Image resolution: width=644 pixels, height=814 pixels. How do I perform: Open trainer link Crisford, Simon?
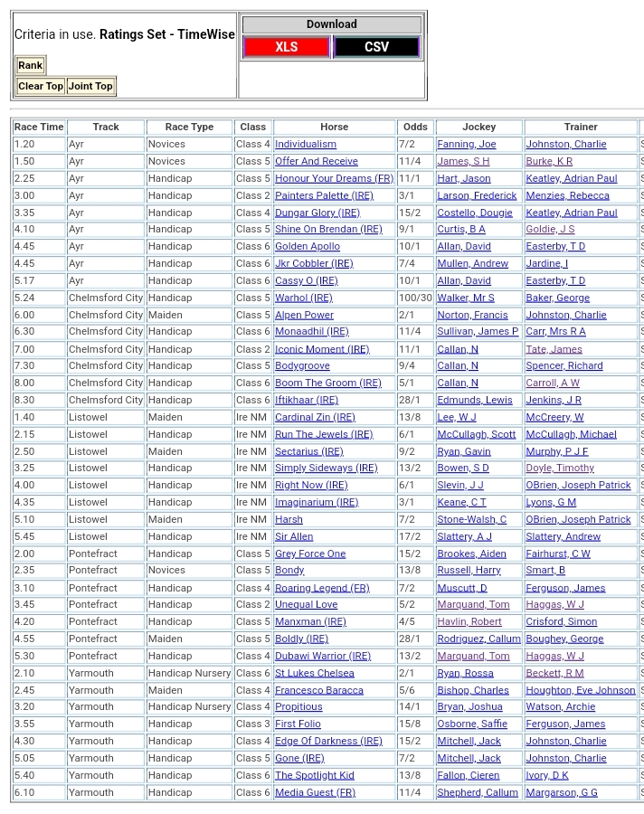(x=561, y=622)
